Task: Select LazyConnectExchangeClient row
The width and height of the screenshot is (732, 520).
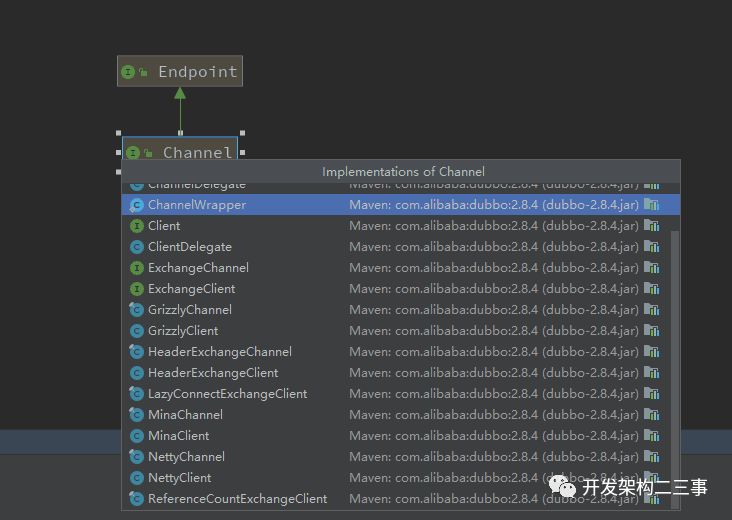Action: (x=396, y=394)
